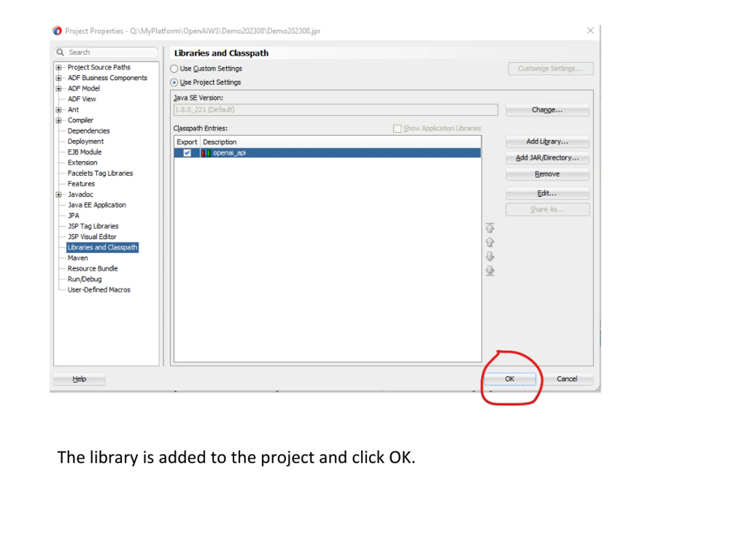Viewport: 747px width, 560px height.
Task: Close the Project Properties dialog
Action: (590, 31)
